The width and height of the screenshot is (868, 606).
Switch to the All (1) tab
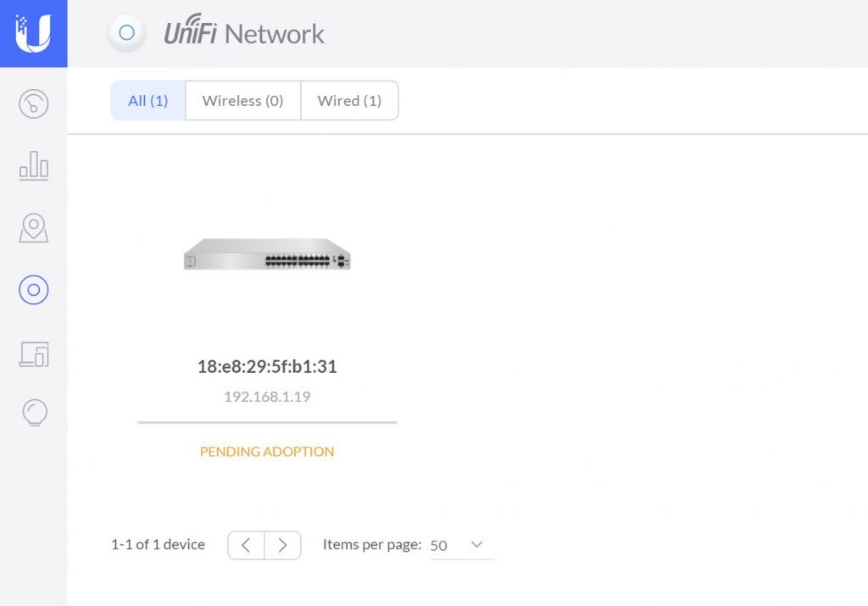(147, 101)
